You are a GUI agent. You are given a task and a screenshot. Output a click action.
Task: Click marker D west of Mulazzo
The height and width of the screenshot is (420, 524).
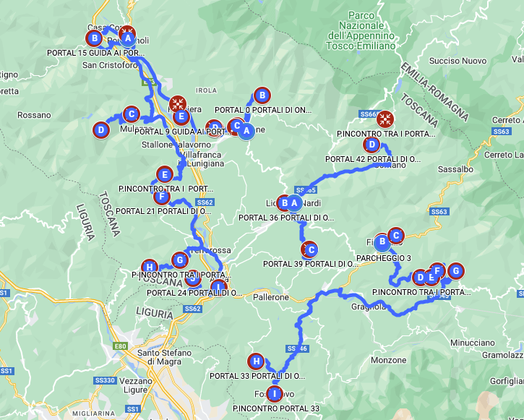tap(101, 130)
